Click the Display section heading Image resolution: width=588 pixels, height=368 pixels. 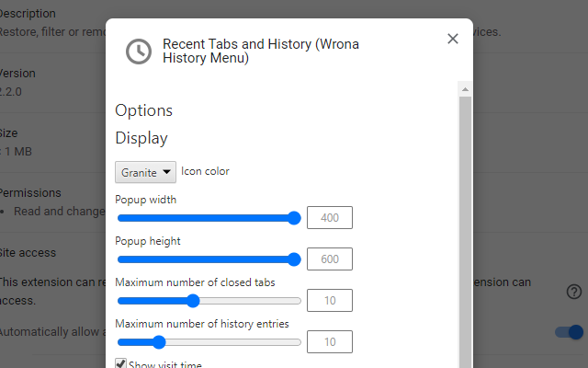click(x=141, y=138)
